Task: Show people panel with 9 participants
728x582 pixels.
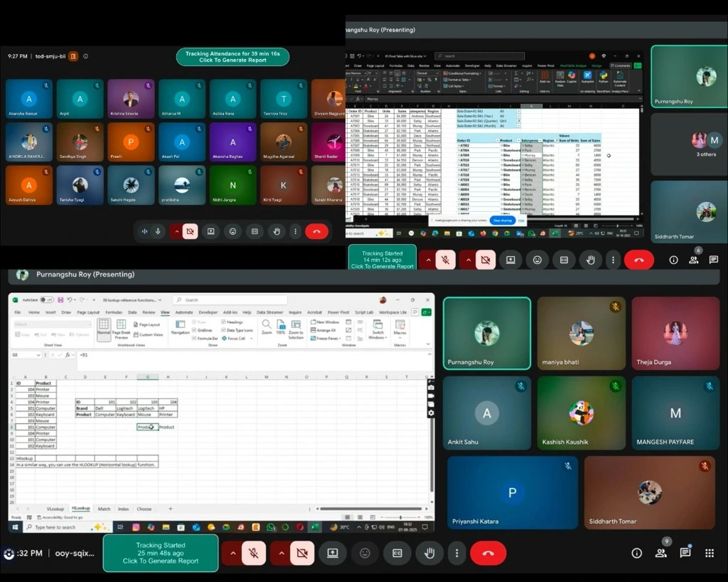Action: [660, 554]
